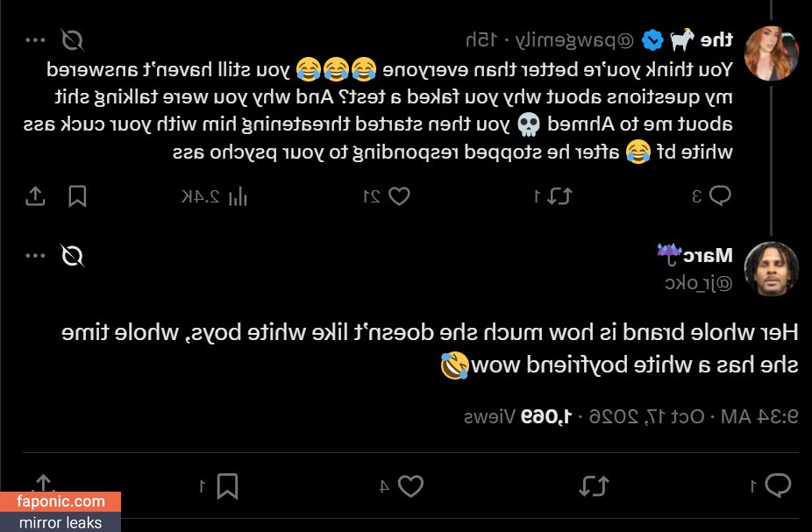
Task: Click the red-haired user's profile picture
Action: pos(771,53)
